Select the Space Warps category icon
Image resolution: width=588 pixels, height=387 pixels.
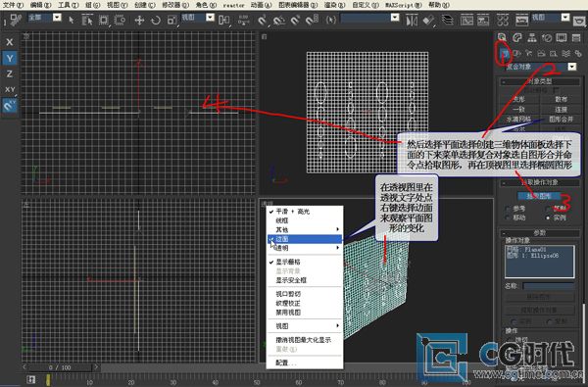point(565,54)
